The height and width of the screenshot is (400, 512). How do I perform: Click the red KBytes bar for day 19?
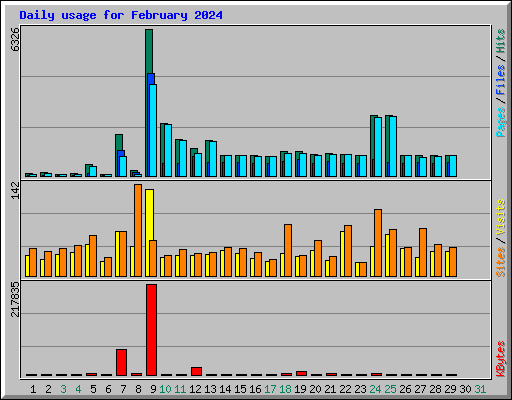301,373
